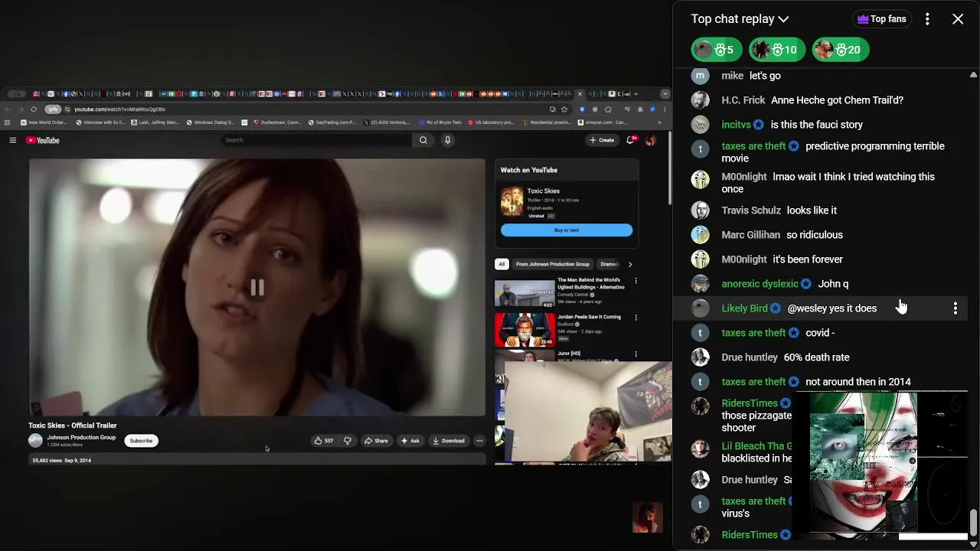The width and height of the screenshot is (980, 551).
Task: Dislike the Toxic Skies trailer
Action: pyautogui.click(x=347, y=441)
